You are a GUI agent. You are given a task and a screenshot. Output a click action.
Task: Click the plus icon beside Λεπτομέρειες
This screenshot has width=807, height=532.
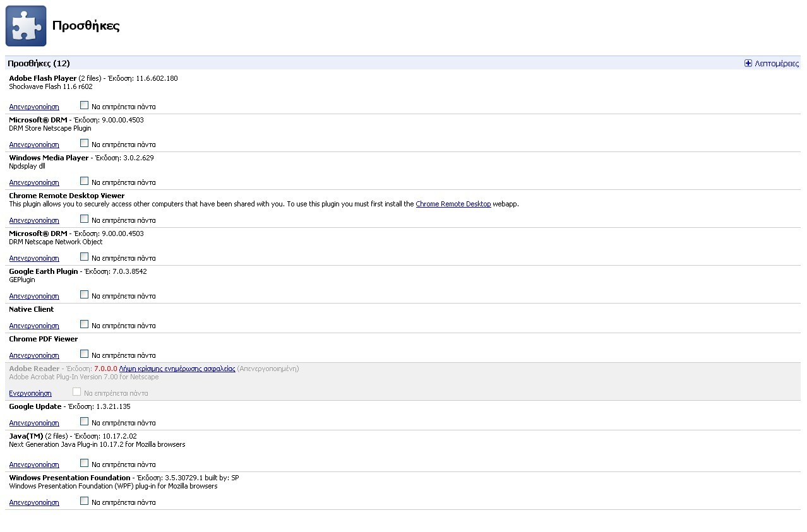coord(748,63)
